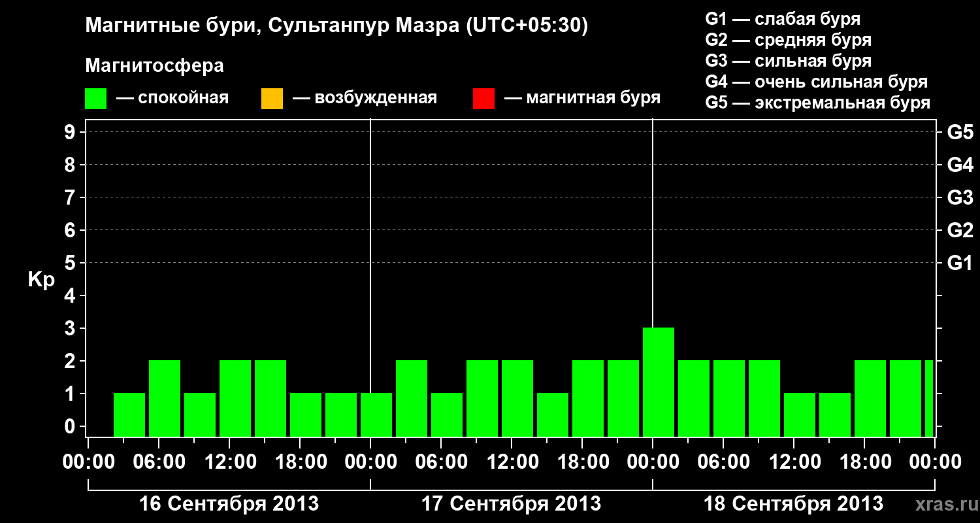Click the 'G4 — очень сильная буря' legend line

[817, 82]
